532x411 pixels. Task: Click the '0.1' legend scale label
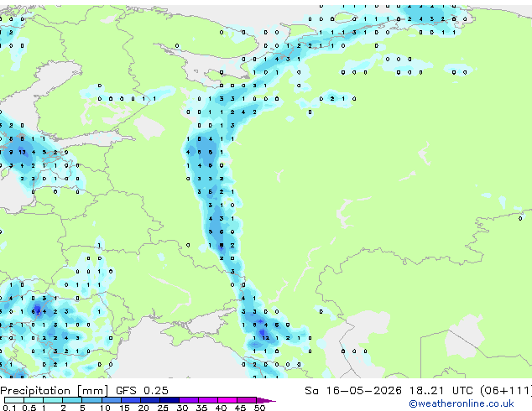click(x=9, y=408)
